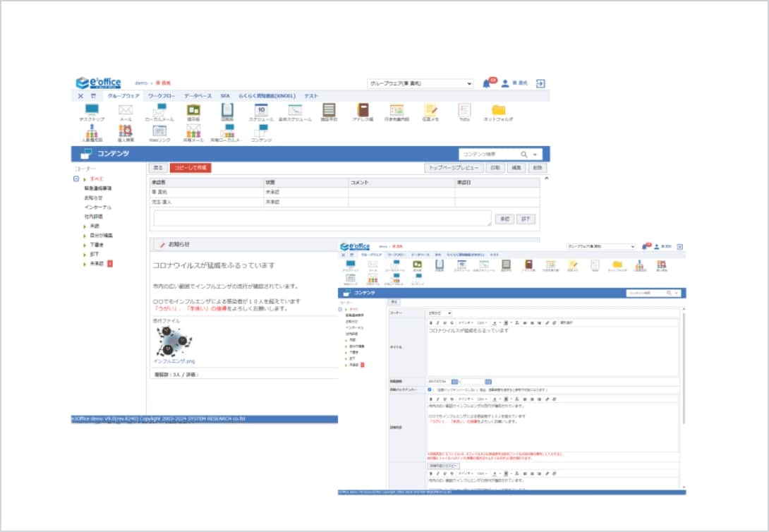Click the トップページプレビュー button
The image size is (769, 532).
point(454,168)
